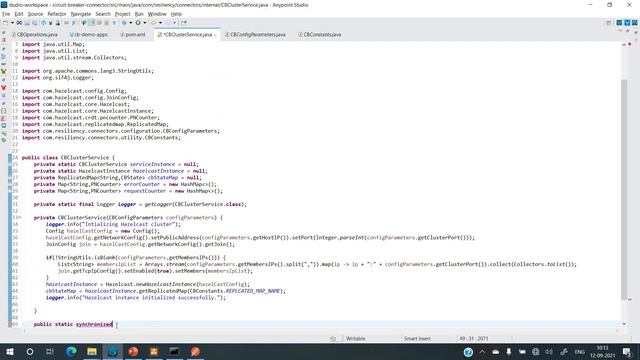Switch to the pom.xml tab
The width and height of the screenshot is (640, 360).
tap(133, 35)
